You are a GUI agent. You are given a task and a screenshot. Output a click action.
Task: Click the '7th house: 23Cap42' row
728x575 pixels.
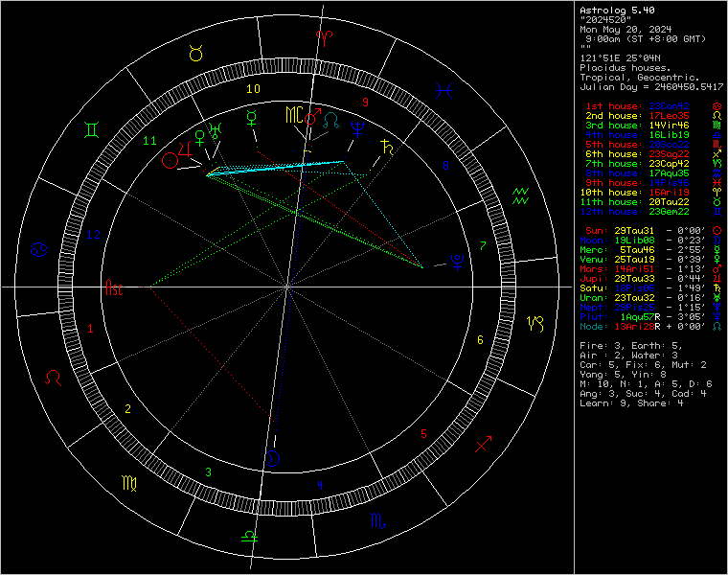click(651, 164)
